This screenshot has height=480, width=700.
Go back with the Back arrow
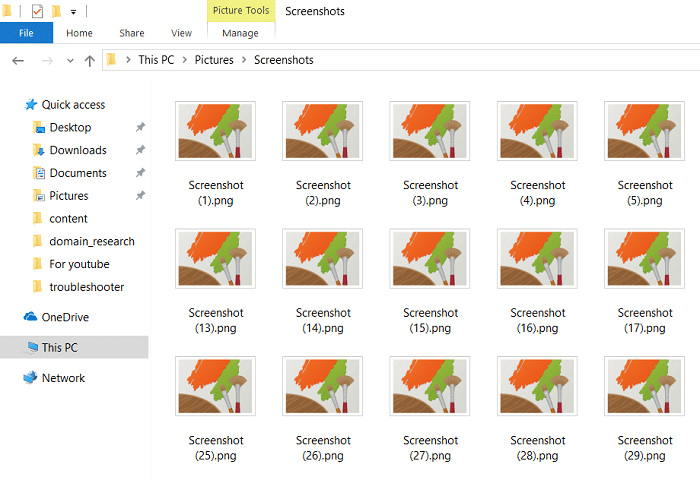tap(18, 60)
